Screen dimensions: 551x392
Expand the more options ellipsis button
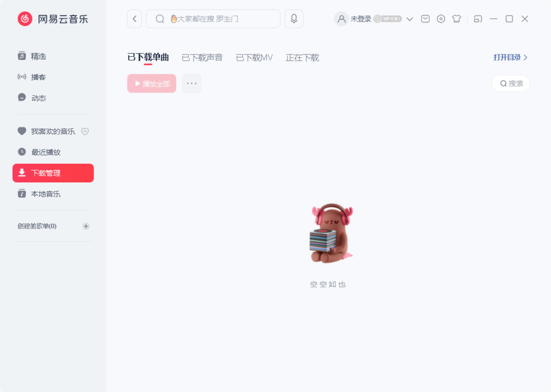click(191, 83)
